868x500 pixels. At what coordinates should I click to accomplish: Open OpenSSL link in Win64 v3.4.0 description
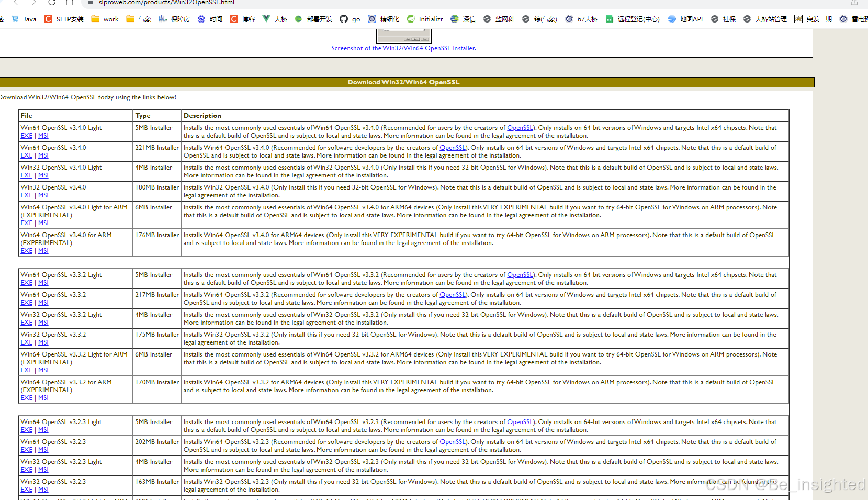(x=453, y=148)
